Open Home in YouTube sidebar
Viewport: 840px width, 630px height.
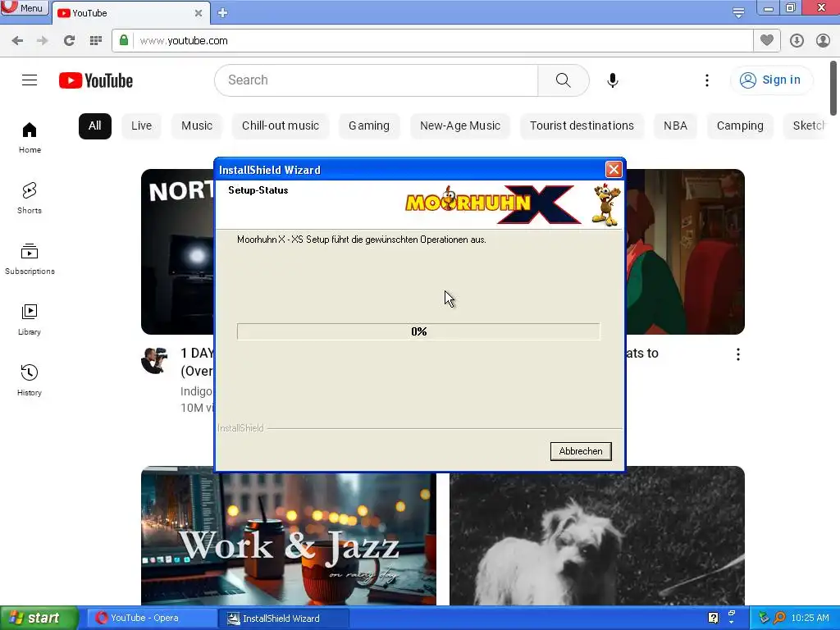pyautogui.click(x=30, y=138)
